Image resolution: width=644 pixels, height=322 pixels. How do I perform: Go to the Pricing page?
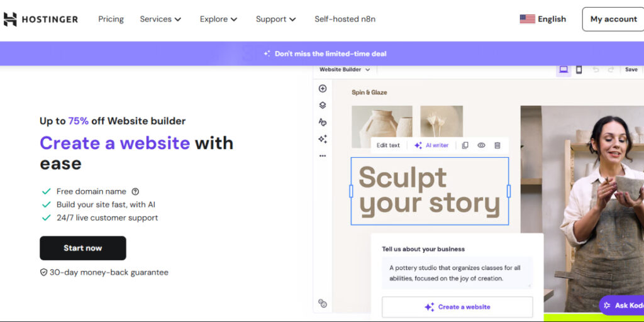tap(111, 19)
